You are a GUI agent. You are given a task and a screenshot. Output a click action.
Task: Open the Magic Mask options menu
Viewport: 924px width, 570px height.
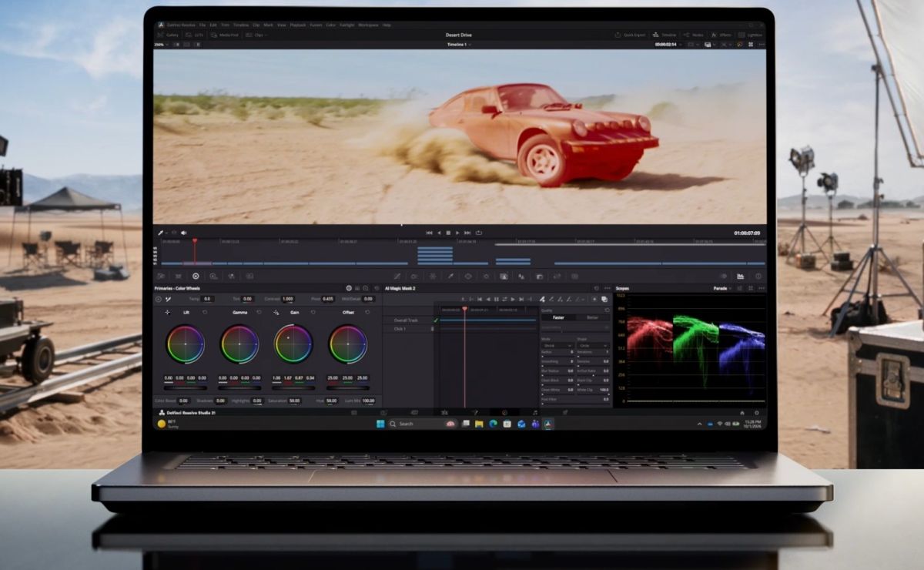[x=607, y=288]
